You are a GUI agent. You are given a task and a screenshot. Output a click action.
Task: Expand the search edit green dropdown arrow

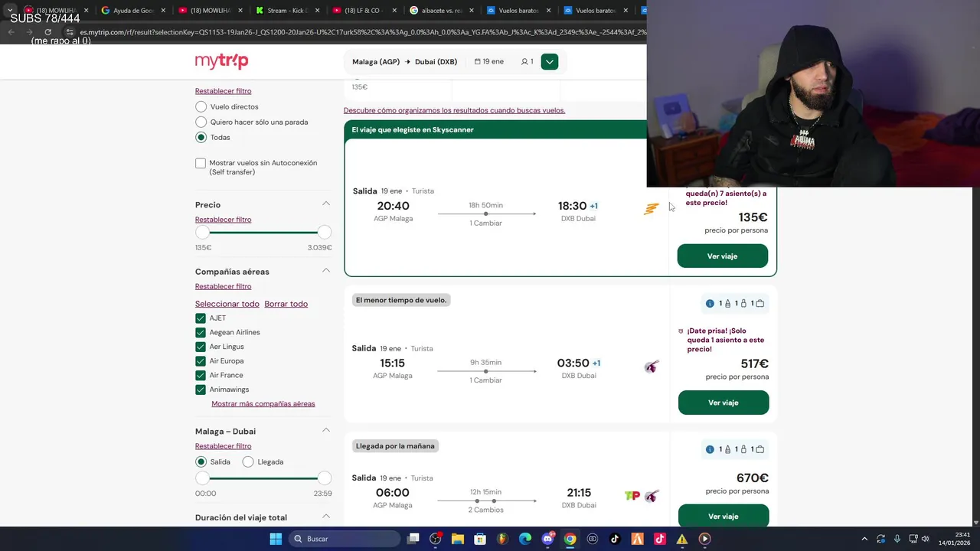click(550, 62)
